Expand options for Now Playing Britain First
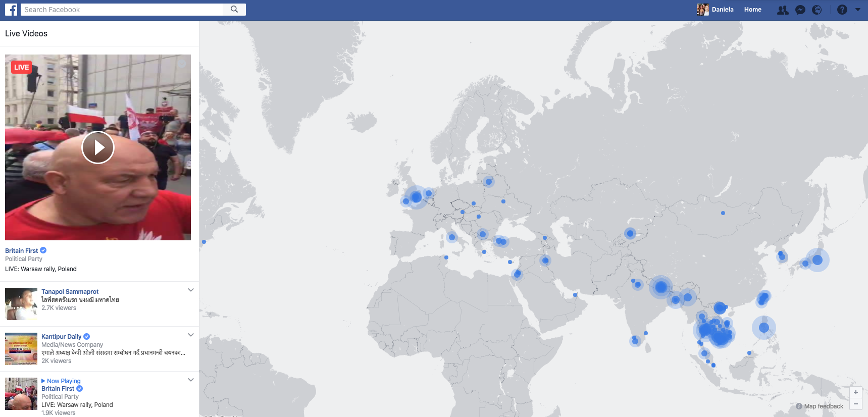Viewport: 868px width, 417px height. [x=191, y=380]
